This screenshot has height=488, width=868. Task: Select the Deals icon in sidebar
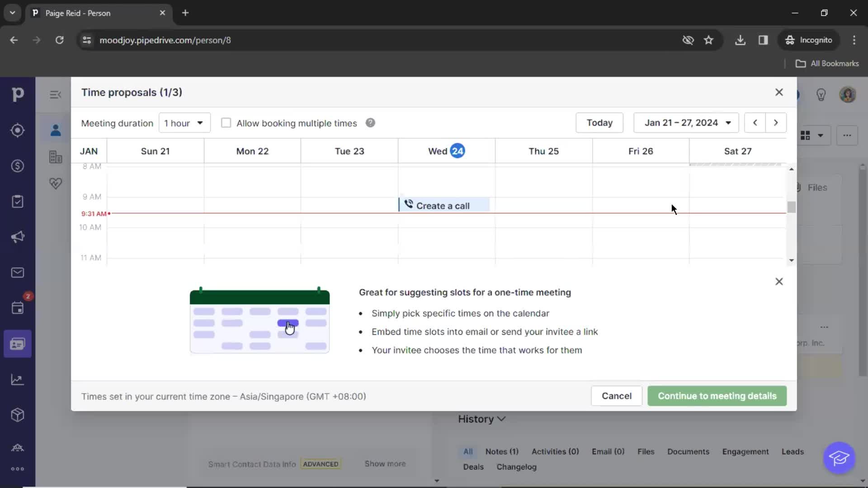point(17,166)
